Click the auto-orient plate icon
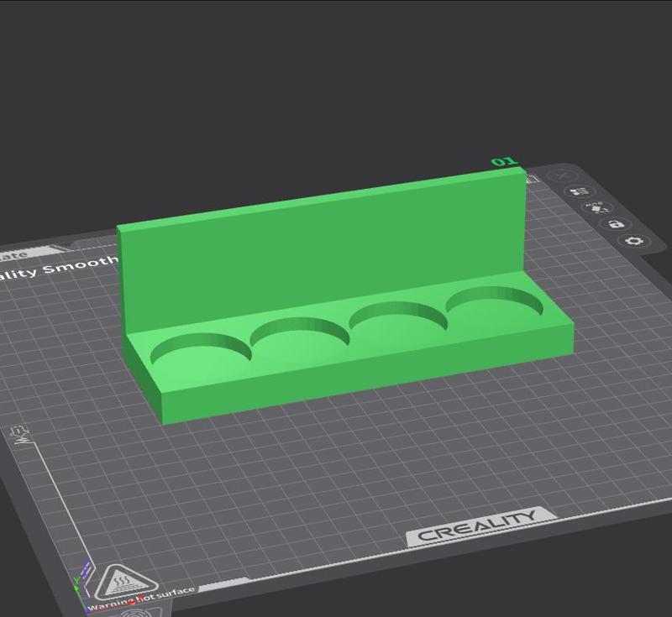 596,208
